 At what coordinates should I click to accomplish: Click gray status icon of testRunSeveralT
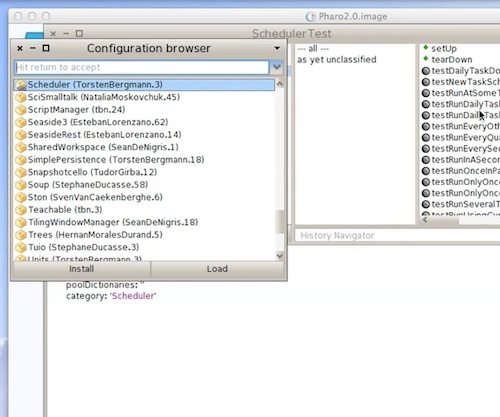click(426, 204)
